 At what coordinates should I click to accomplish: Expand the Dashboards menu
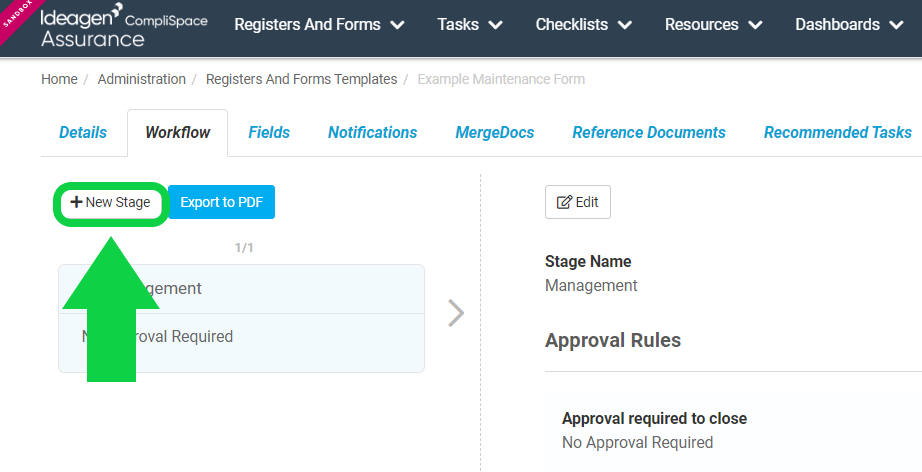[x=849, y=25]
